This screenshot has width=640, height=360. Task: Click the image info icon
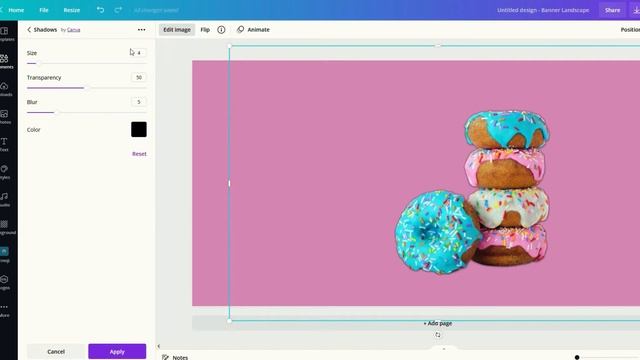coord(221,29)
